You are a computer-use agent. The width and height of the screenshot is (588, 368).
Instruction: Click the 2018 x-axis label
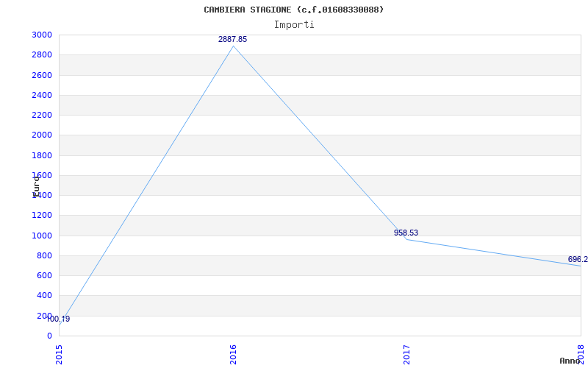click(x=581, y=353)
